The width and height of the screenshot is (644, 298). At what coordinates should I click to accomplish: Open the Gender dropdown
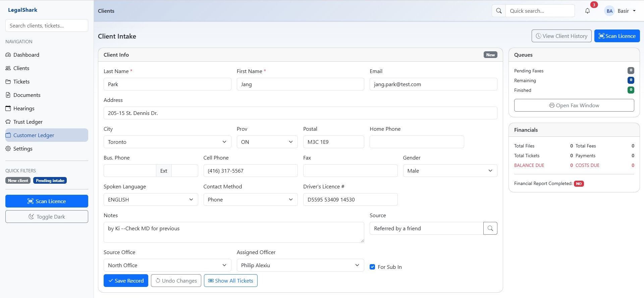click(450, 171)
